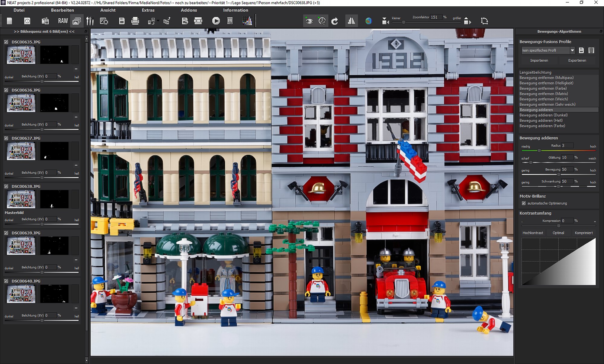Viewport: 604px width, 364px height.
Task: Open the Bewegungs-Fusions Profile dropdown
Action: point(572,50)
